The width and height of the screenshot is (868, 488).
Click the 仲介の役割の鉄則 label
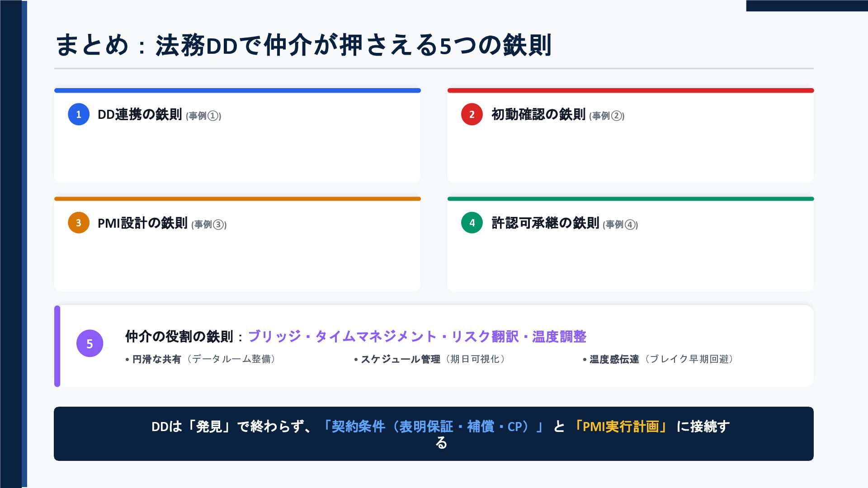179,337
